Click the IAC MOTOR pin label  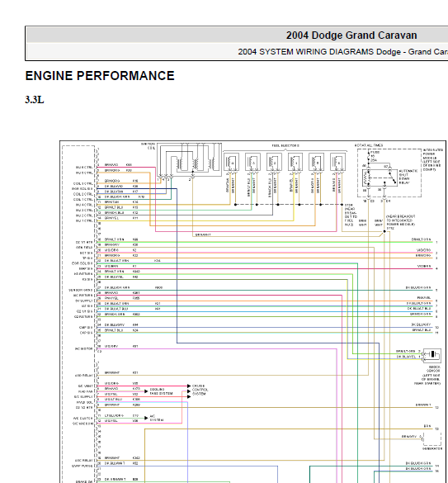click(83, 348)
